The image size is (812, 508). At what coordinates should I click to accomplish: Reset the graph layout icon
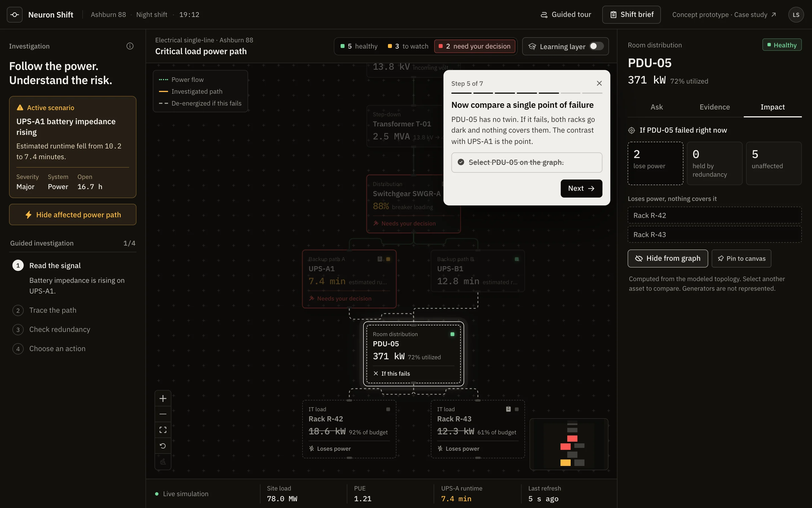point(163,446)
